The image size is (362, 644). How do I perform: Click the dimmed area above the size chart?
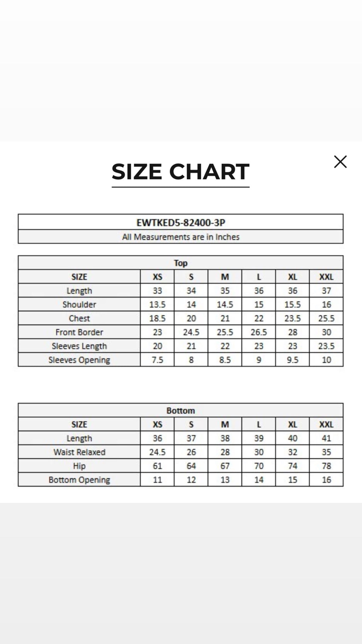(181, 71)
